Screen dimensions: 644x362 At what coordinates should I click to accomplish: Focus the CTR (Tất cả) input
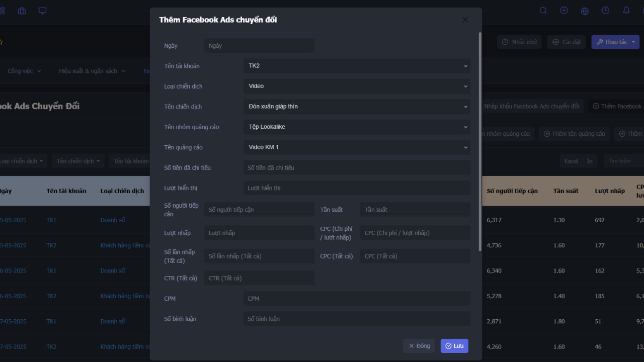pos(259,278)
